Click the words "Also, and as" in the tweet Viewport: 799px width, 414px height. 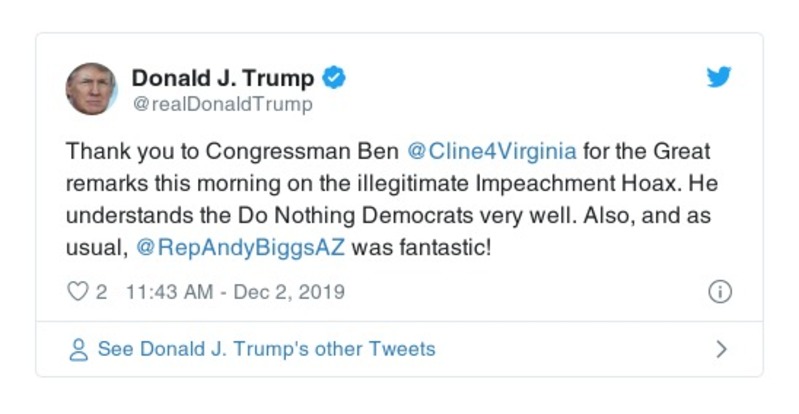[634, 216]
